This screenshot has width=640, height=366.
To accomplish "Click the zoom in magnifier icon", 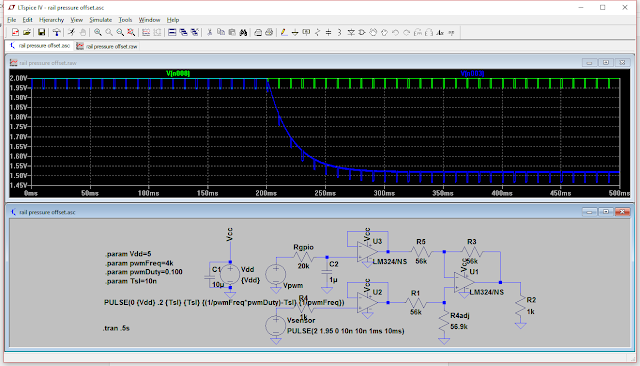I will [98, 32].
